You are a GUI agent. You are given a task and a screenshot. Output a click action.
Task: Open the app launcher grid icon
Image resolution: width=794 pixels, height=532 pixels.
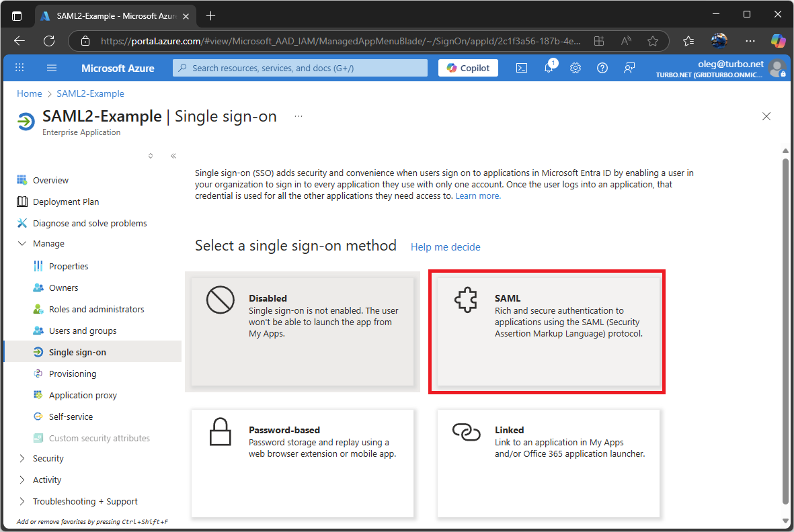pyautogui.click(x=19, y=67)
